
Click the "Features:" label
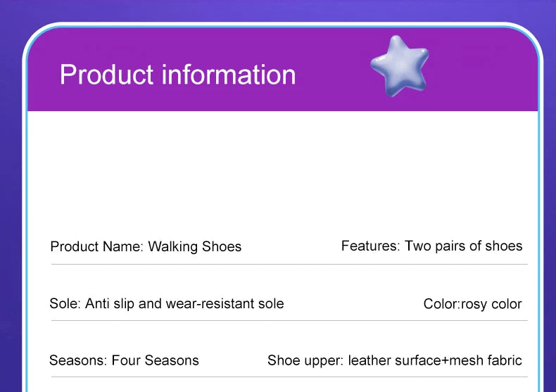tap(370, 246)
